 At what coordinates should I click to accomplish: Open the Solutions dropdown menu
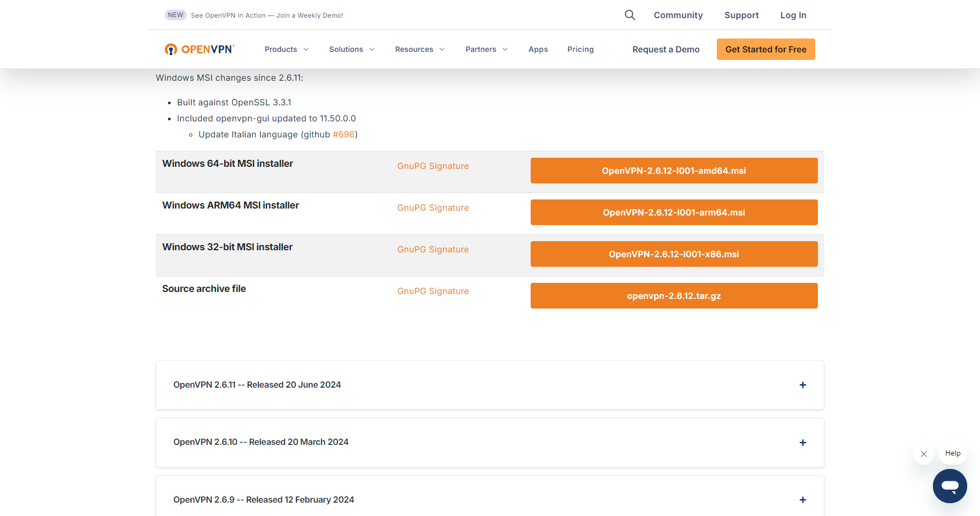[351, 49]
